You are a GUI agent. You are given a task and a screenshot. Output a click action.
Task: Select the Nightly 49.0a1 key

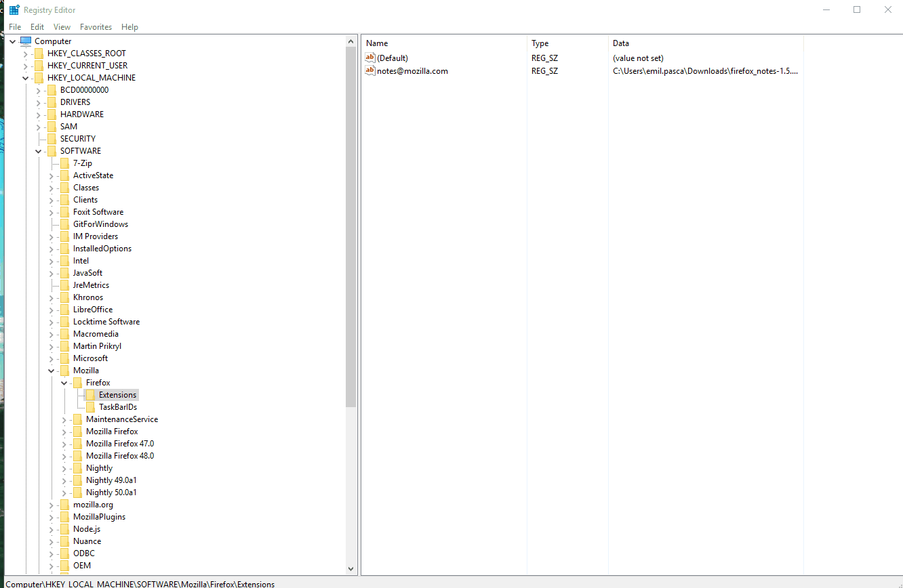point(111,480)
